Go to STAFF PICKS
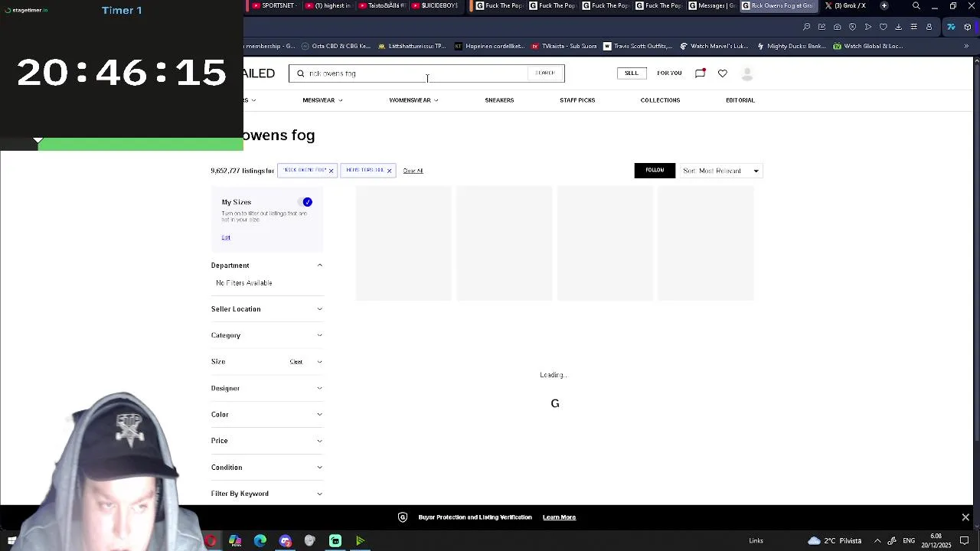The image size is (980, 551). 577,100
